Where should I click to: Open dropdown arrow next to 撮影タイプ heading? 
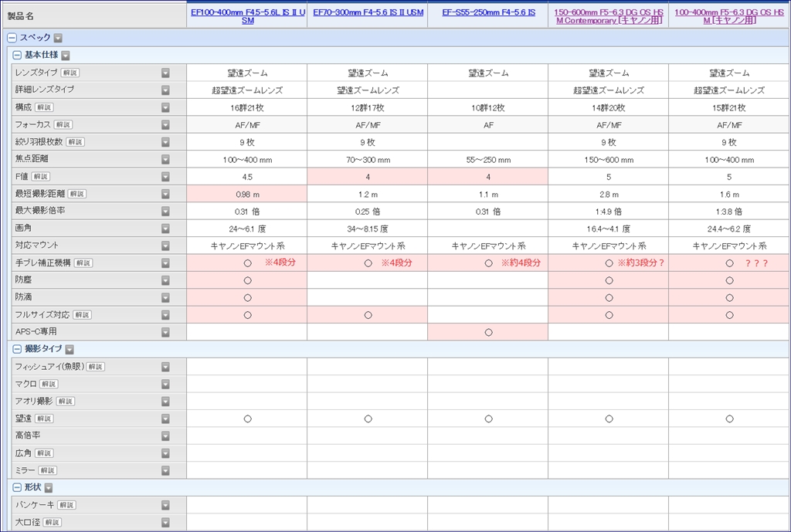(70, 349)
